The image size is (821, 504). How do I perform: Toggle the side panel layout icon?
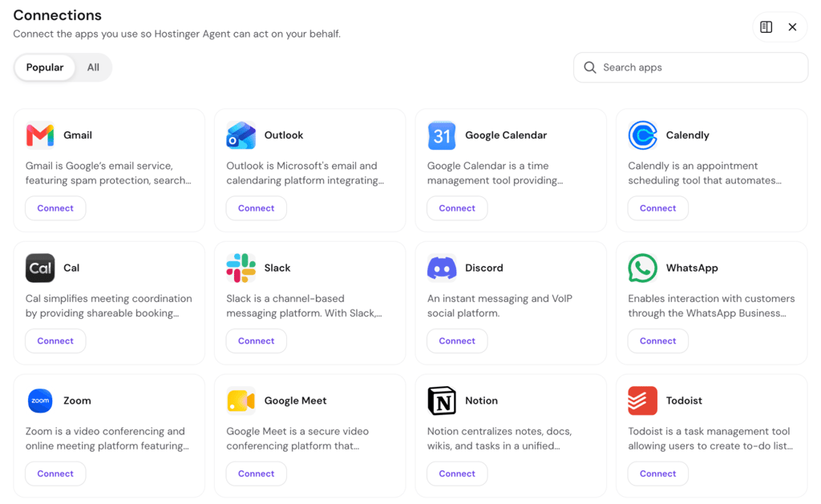point(766,26)
